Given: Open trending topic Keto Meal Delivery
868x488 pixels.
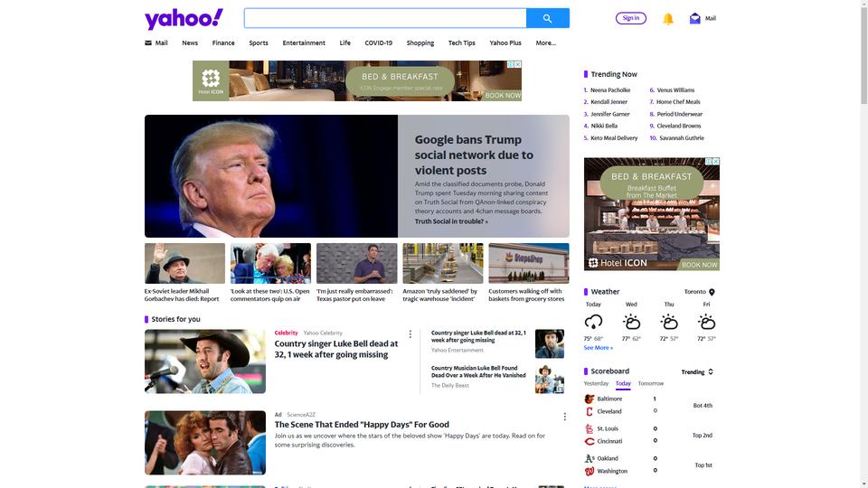Looking at the screenshot, I should point(614,138).
